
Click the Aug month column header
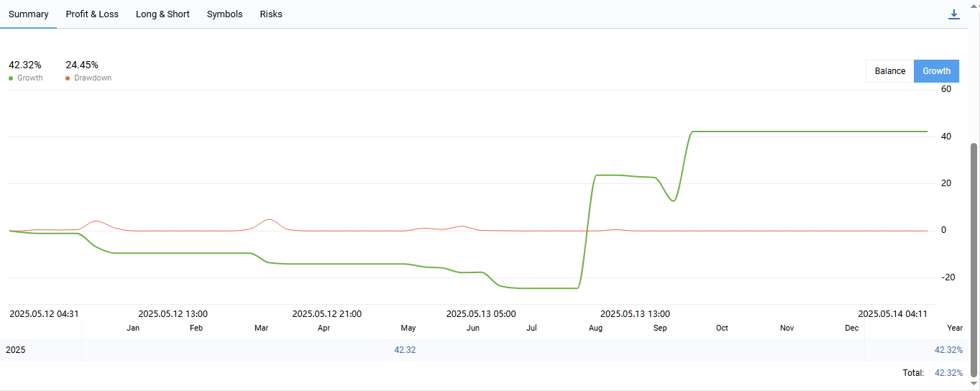coord(595,328)
